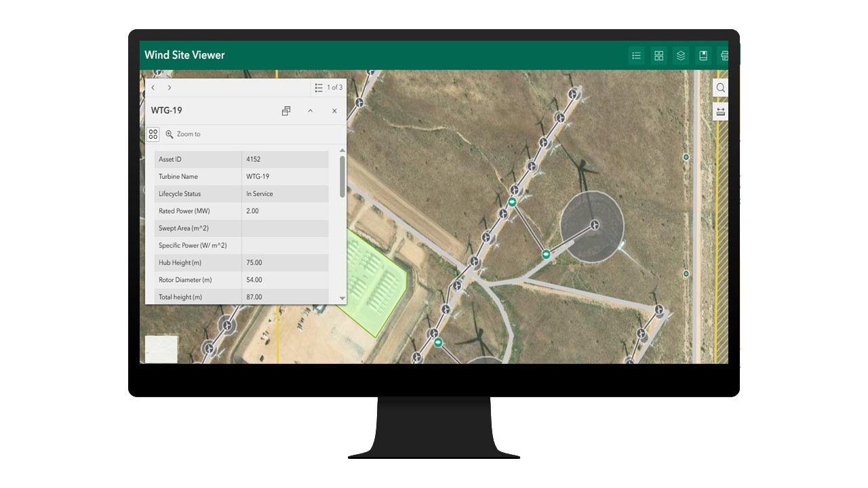Screen dimensions: 868x488
Task: Open the Basemap gallery
Action: pyautogui.click(x=658, y=56)
